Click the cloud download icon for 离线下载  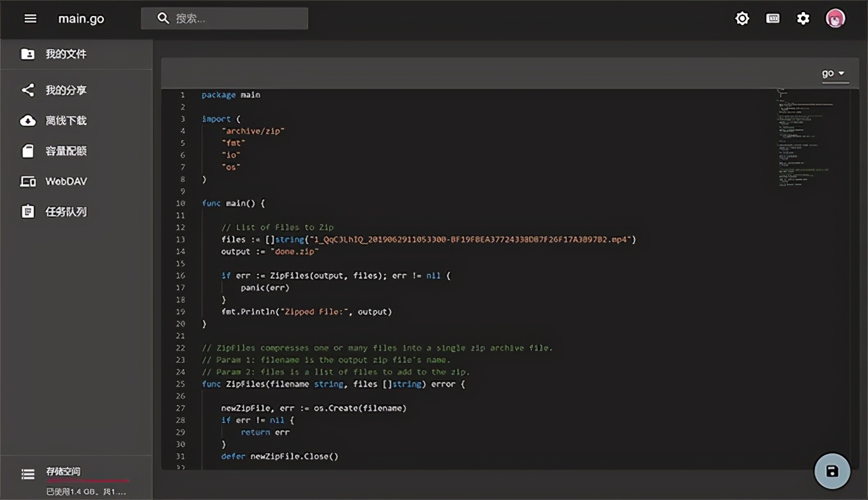tap(27, 121)
